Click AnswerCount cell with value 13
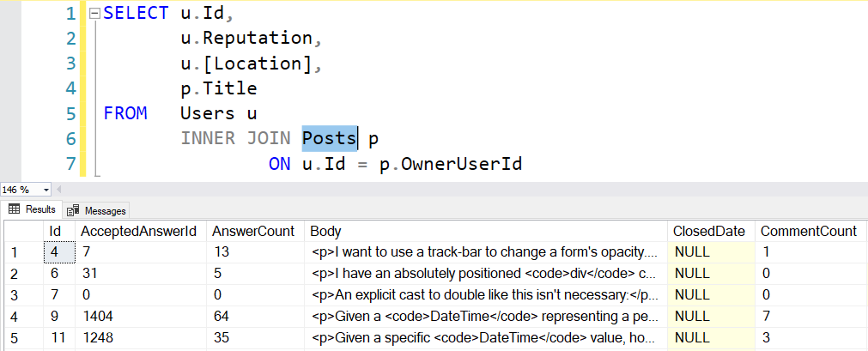This screenshot has height=351, width=868. [255, 252]
